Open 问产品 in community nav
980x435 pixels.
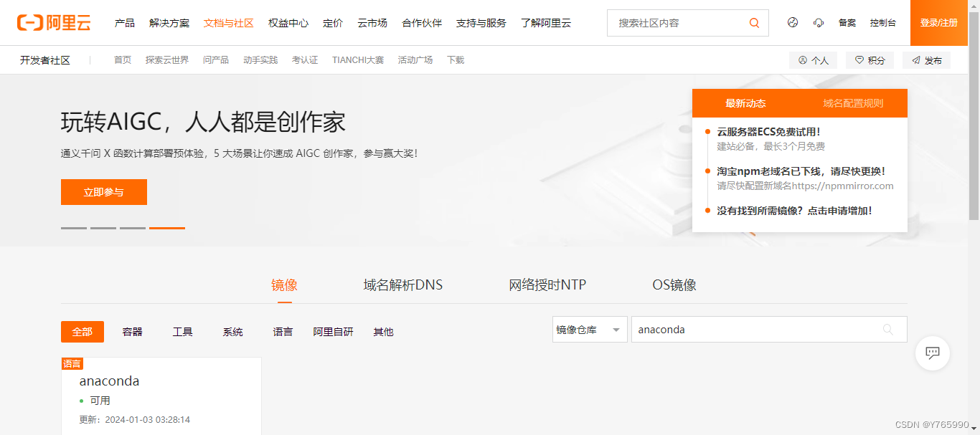216,60
